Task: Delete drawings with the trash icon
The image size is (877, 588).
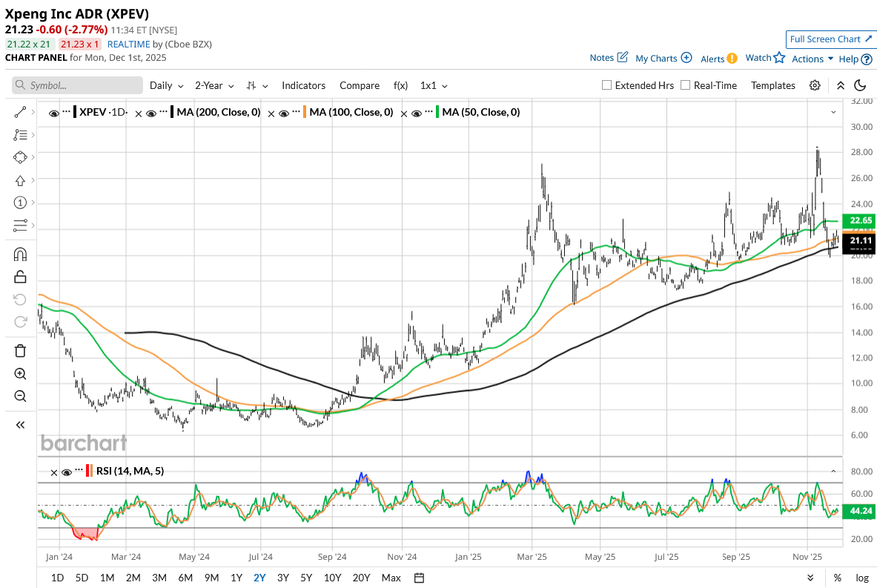Action: 20,351
